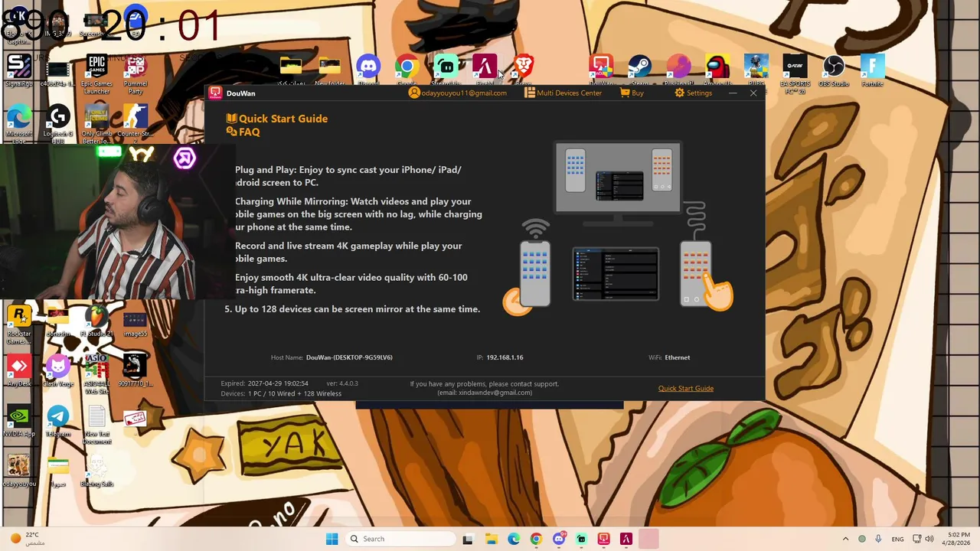This screenshot has height=551, width=980.
Task: Click the account email odayyouyou11@gmail.com
Action: [x=458, y=93]
